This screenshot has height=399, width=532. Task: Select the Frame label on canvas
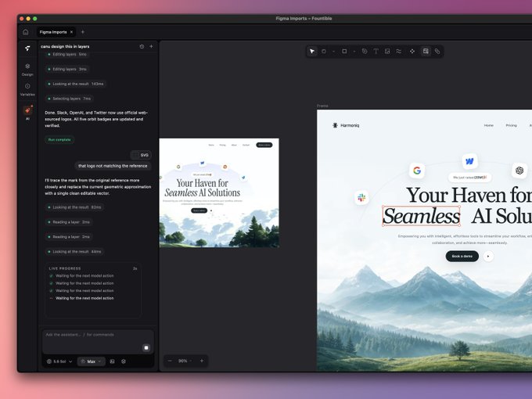(x=322, y=106)
